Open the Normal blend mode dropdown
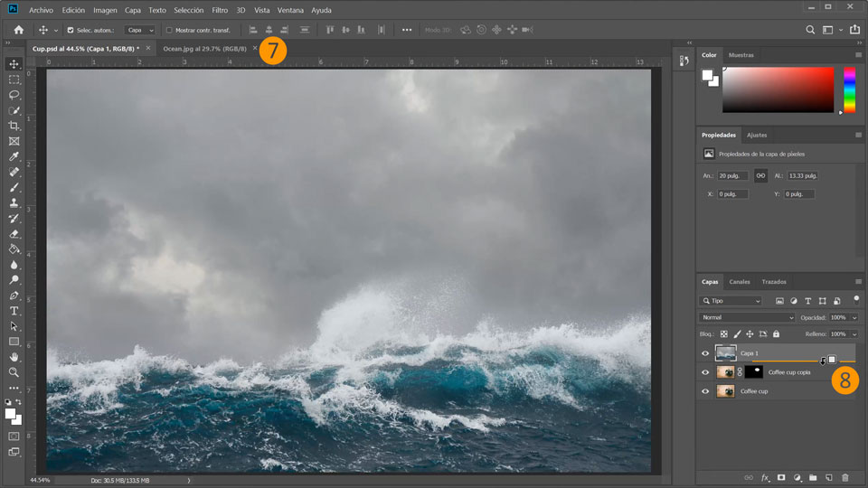The image size is (868, 488). click(746, 317)
